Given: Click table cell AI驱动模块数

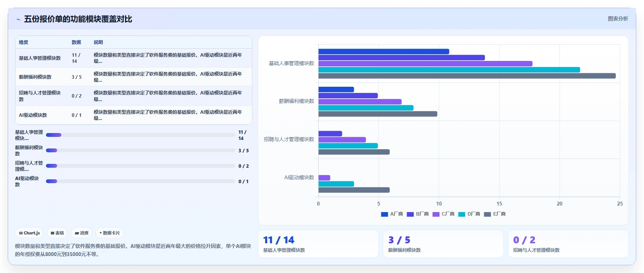Looking at the screenshot, I should point(33,115).
